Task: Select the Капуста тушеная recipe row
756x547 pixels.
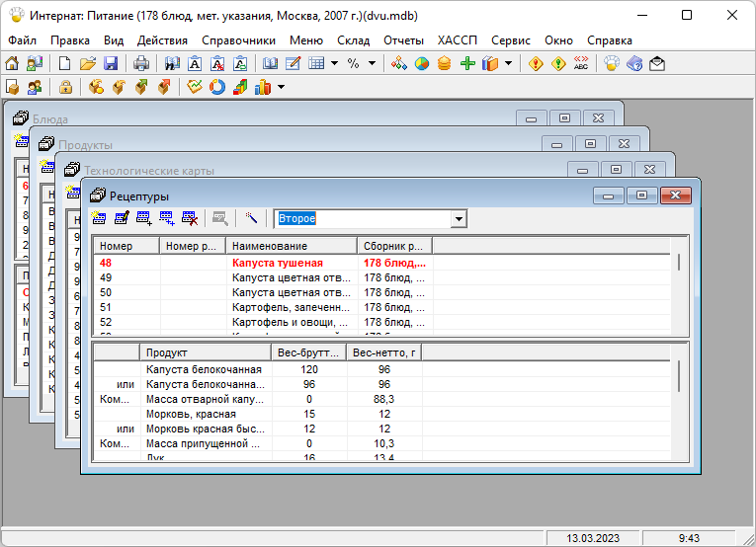Action: (x=277, y=263)
